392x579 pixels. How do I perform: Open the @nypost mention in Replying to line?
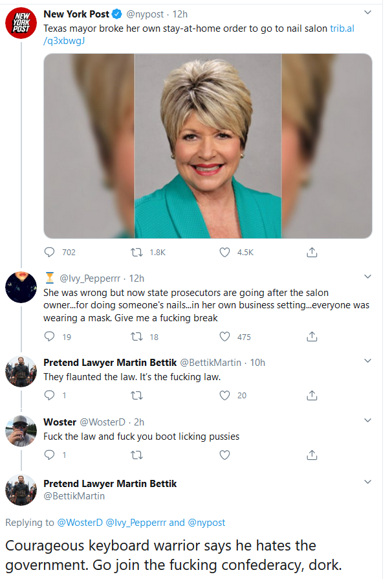coord(206,523)
